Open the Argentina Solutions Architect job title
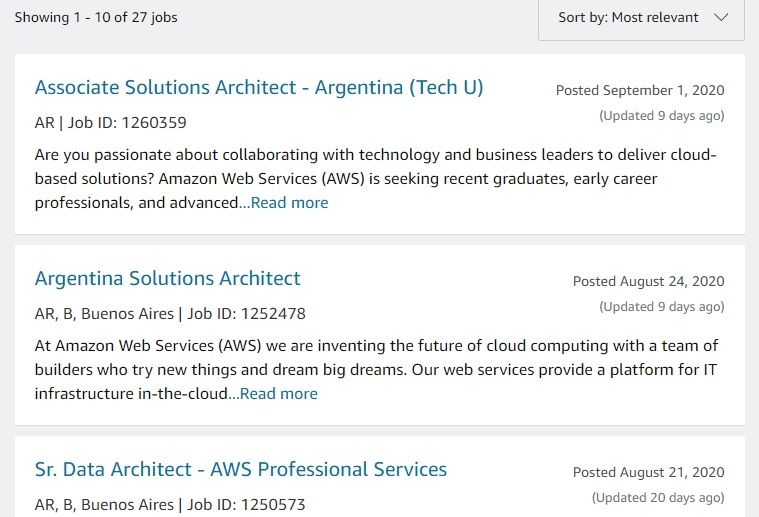759x517 pixels. [x=167, y=278]
